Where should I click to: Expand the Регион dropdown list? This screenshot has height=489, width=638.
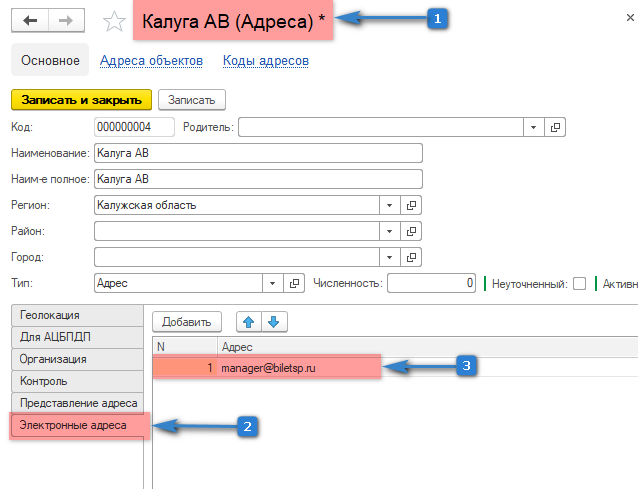(x=388, y=205)
